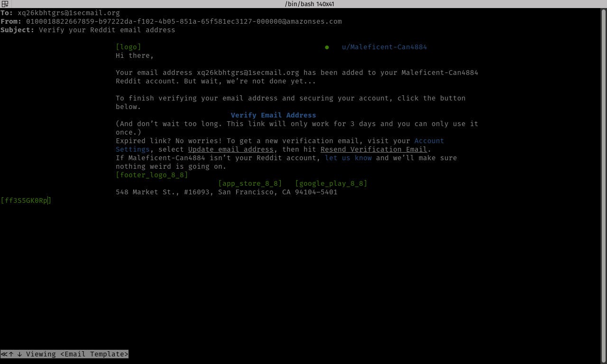The width and height of the screenshot is (607, 364).
Task: Open the Verify Email Address link
Action: (273, 115)
